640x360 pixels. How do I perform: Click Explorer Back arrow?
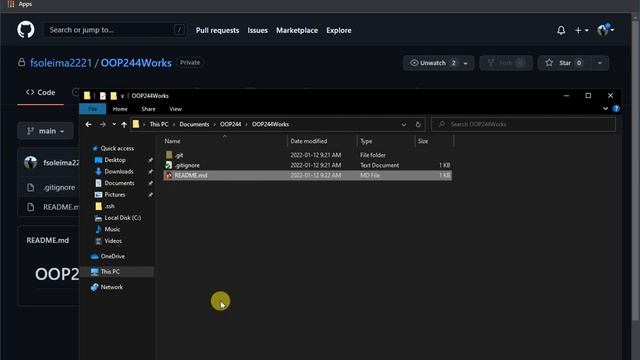click(89, 124)
